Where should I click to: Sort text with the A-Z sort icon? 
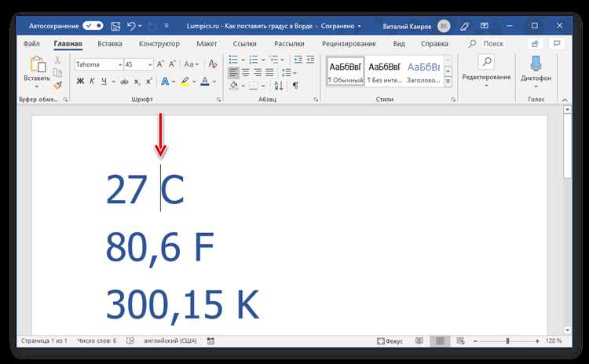point(278,86)
